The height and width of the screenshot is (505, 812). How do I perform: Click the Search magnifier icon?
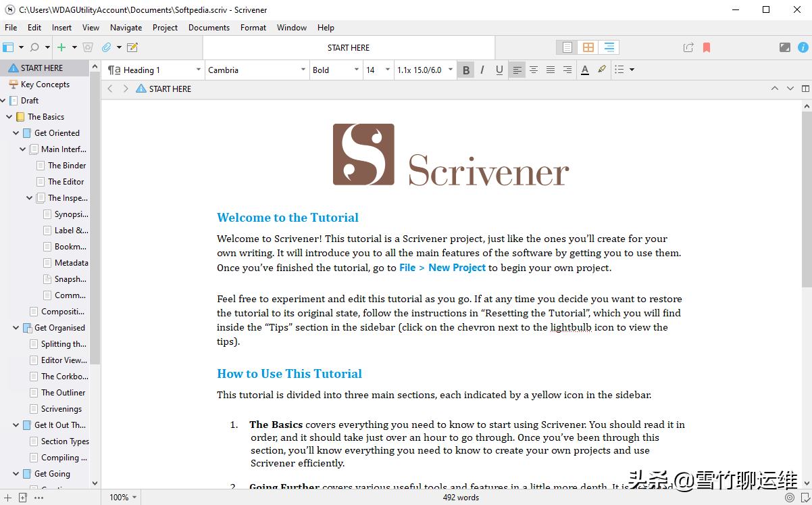tap(35, 47)
